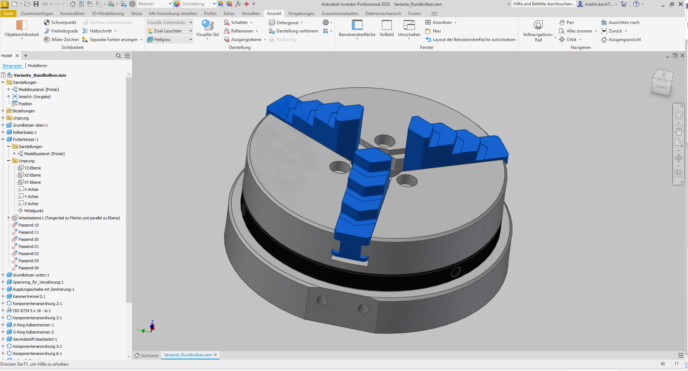Click the ViewCube in the viewport
The width and height of the screenshot is (688, 371).
tap(662, 82)
